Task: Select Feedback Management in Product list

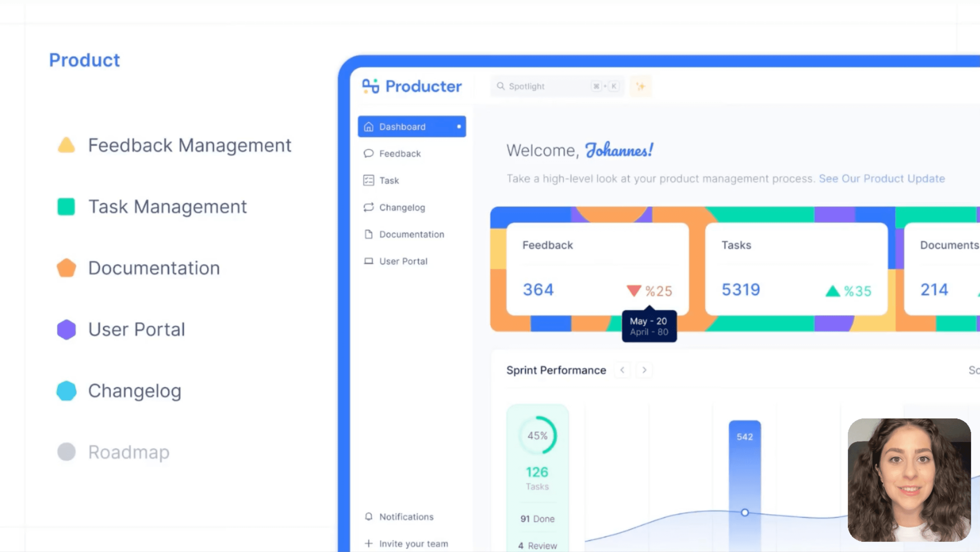Action: pyautogui.click(x=190, y=145)
